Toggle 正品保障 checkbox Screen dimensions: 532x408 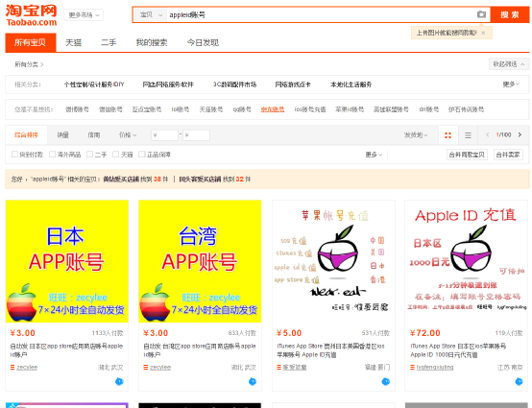click(142, 155)
